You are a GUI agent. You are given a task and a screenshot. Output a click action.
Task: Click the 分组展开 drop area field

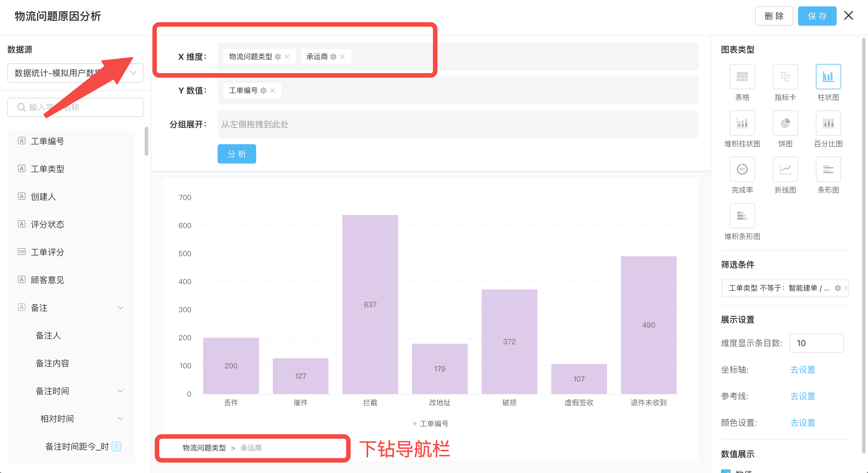458,124
